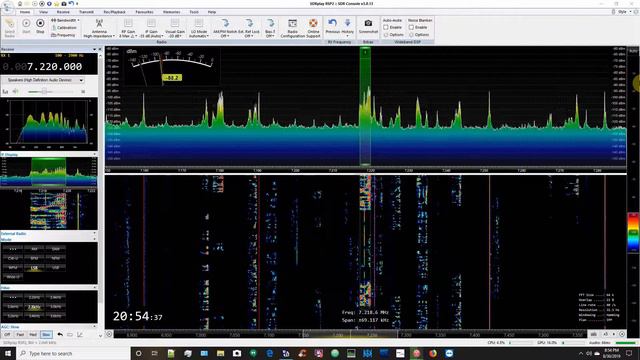Switch to the Favourites ribbon tab

tap(144, 12)
